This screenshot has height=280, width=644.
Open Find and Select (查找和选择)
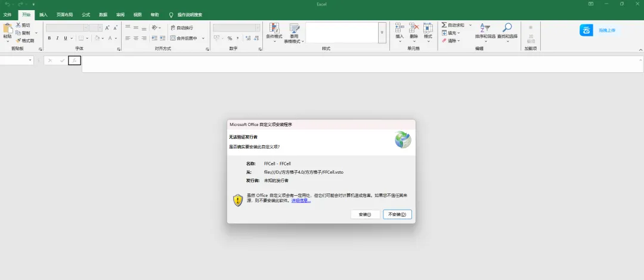click(x=507, y=32)
